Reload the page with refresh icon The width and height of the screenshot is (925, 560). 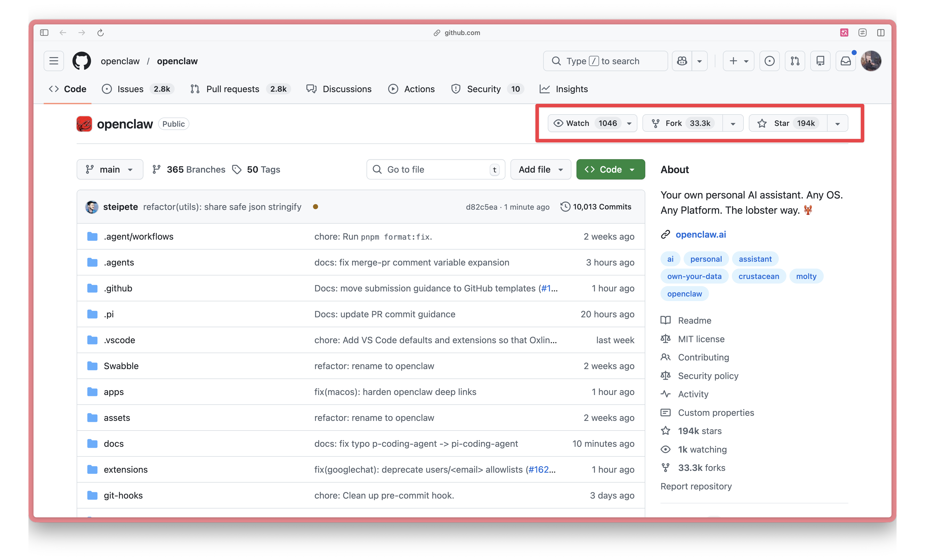(100, 33)
